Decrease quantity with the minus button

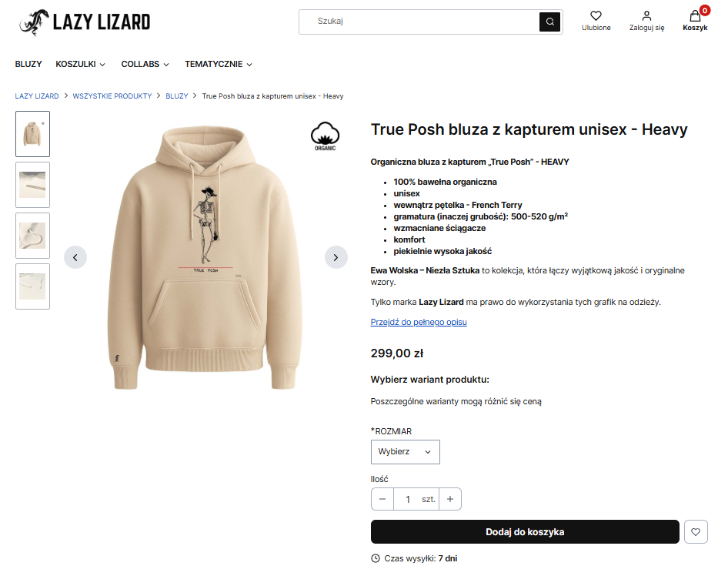point(382,499)
